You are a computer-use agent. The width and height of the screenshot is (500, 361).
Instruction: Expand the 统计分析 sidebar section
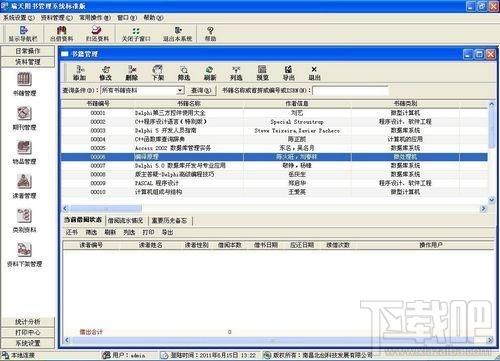28,322
